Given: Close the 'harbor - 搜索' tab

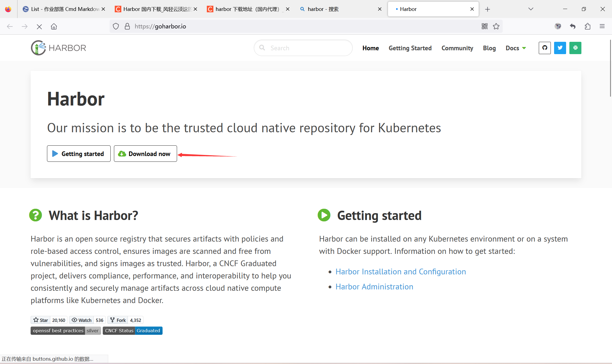Looking at the screenshot, I should click(380, 9).
